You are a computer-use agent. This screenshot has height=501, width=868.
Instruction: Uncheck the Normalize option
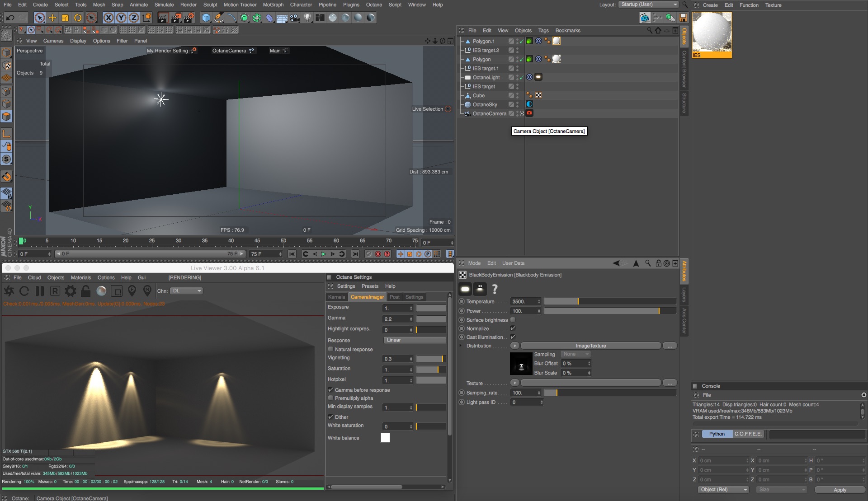(x=513, y=328)
